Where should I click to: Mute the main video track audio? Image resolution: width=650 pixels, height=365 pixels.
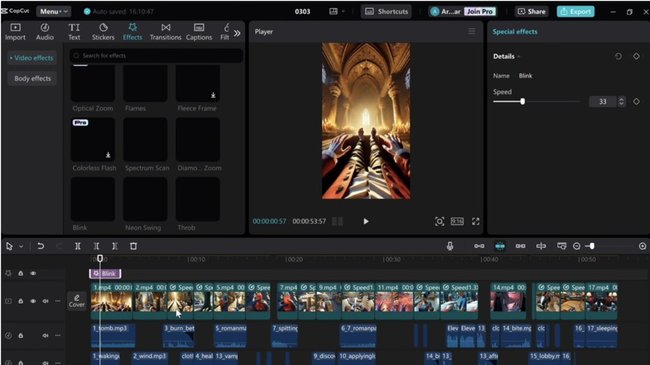(x=46, y=301)
